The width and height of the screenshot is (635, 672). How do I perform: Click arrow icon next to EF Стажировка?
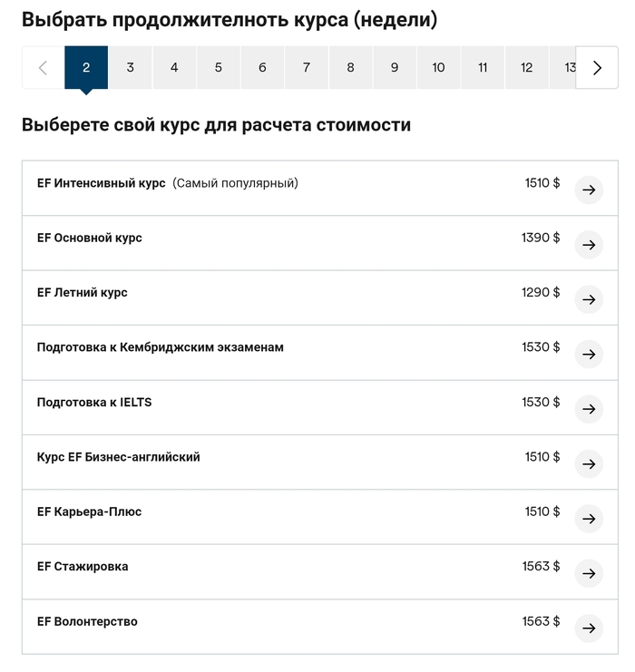pyautogui.click(x=589, y=573)
